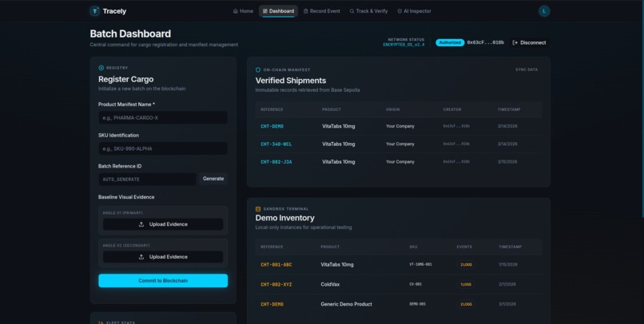Click SKU DEMO-001 cell
The height and width of the screenshot is (324, 644).
[418, 304]
